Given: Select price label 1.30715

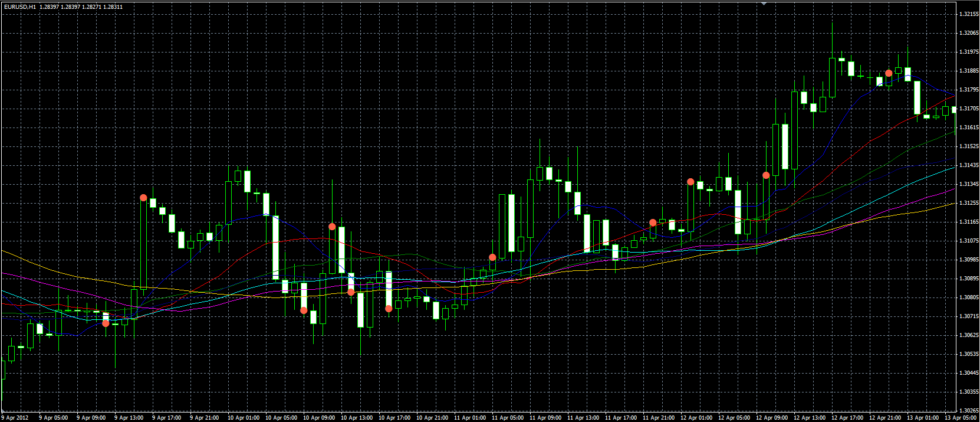Looking at the screenshot, I should pyautogui.click(x=969, y=316).
